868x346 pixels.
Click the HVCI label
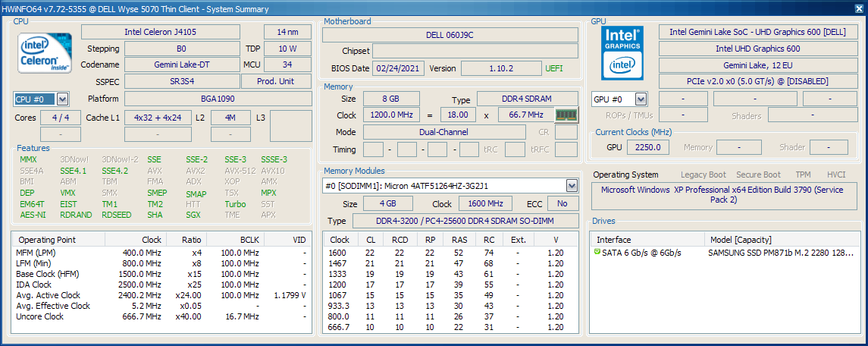click(x=836, y=175)
